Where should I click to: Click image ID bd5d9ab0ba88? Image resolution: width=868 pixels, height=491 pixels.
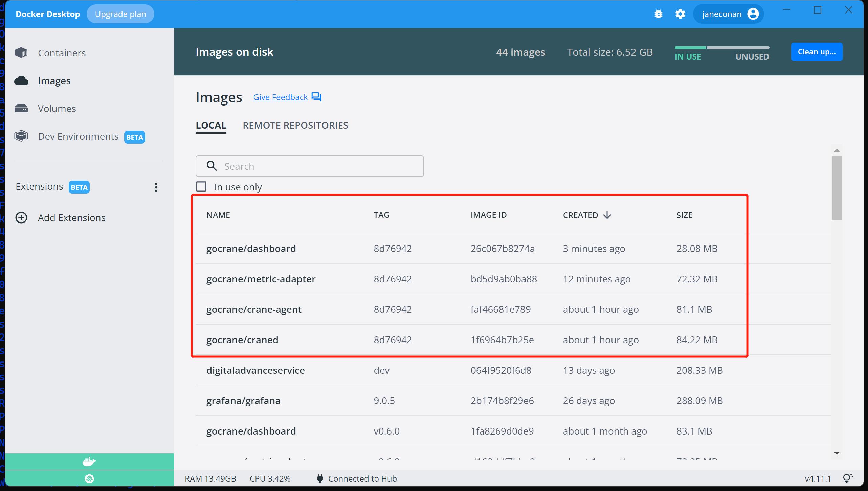pyautogui.click(x=504, y=279)
